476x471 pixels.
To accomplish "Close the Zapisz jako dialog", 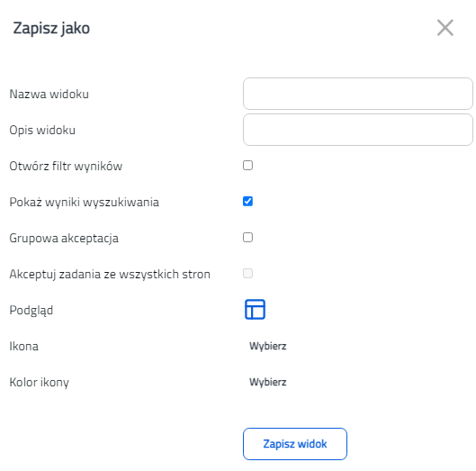I will [445, 28].
